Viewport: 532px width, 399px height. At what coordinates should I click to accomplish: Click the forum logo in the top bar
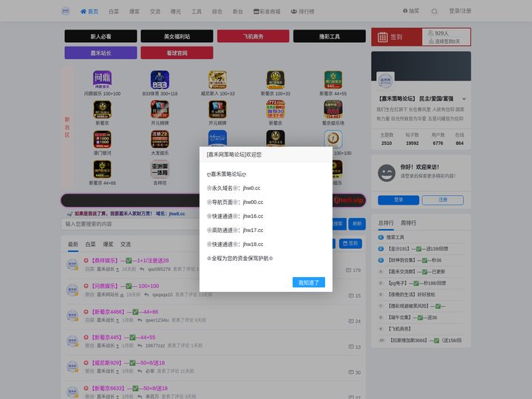point(66,11)
